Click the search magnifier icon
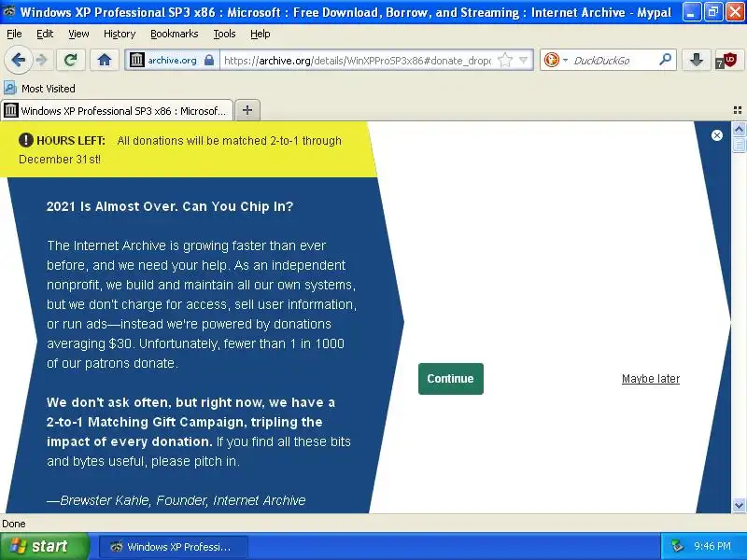 [x=665, y=60]
